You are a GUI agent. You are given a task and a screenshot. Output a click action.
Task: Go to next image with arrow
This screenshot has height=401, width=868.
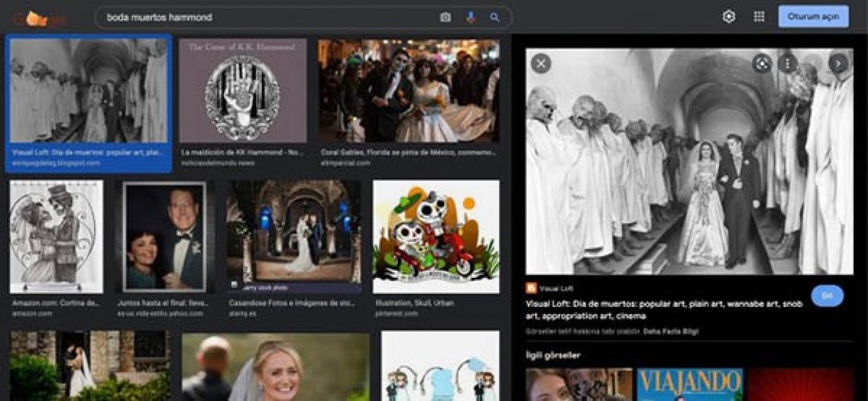click(x=838, y=63)
